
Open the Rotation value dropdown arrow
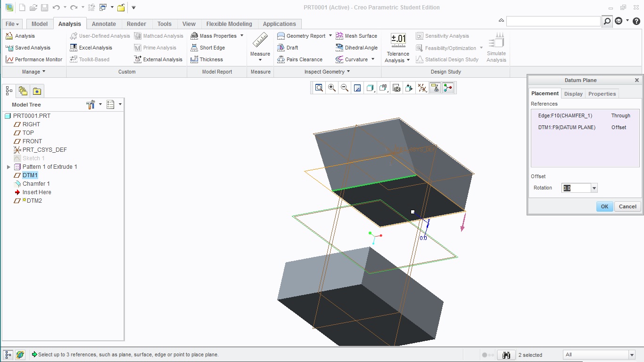click(x=594, y=188)
